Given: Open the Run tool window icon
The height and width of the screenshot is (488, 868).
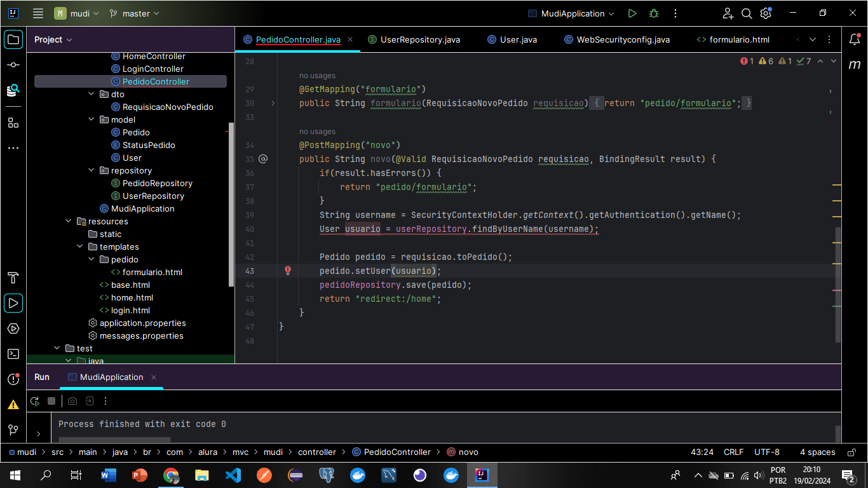Looking at the screenshot, I should click(x=13, y=303).
